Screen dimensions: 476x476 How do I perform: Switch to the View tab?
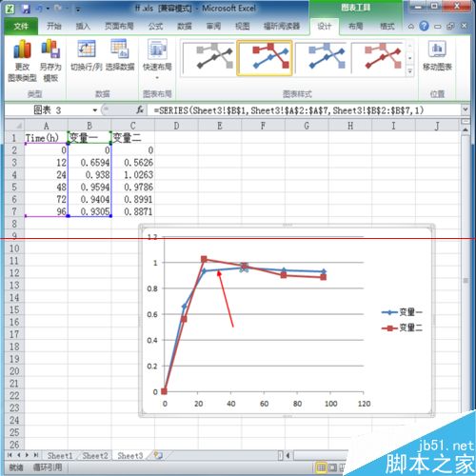242,26
